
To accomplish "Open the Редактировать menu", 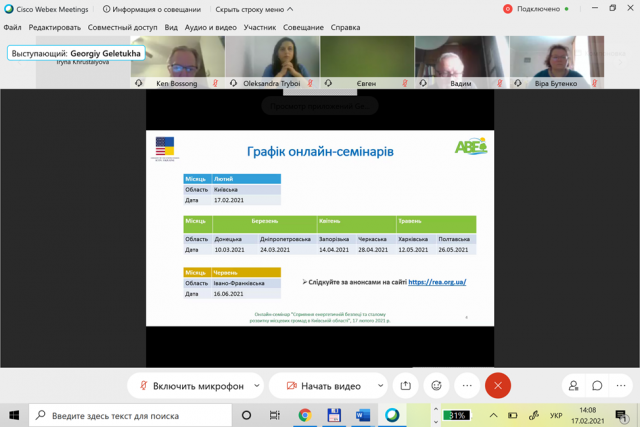I will coord(54,27).
